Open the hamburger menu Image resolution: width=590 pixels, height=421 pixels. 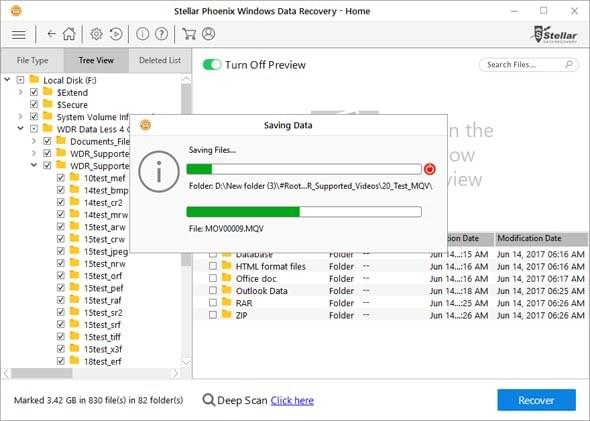coord(18,35)
